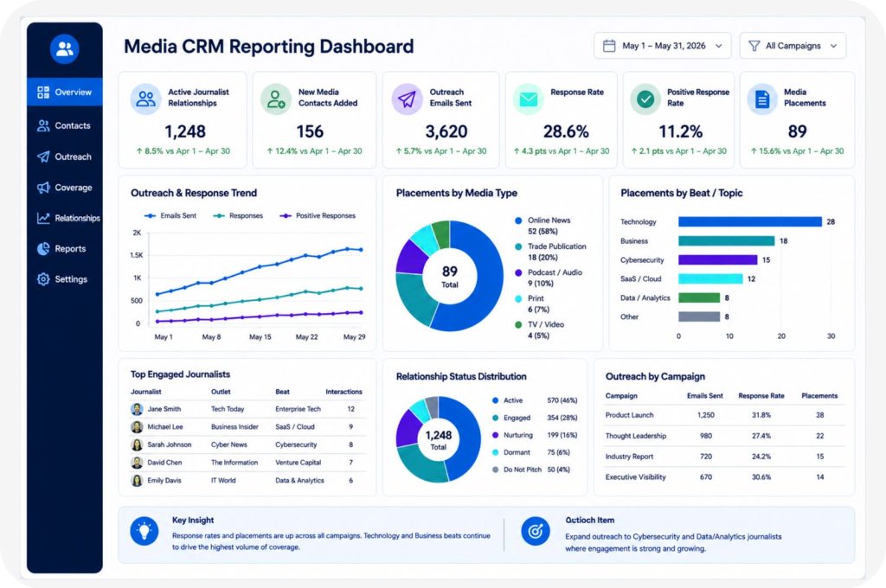Image resolution: width=886 pixels, height=588 pixels.
Task: Click the green checkmark Positive Response Rate icon
Action: click(645, 99)
